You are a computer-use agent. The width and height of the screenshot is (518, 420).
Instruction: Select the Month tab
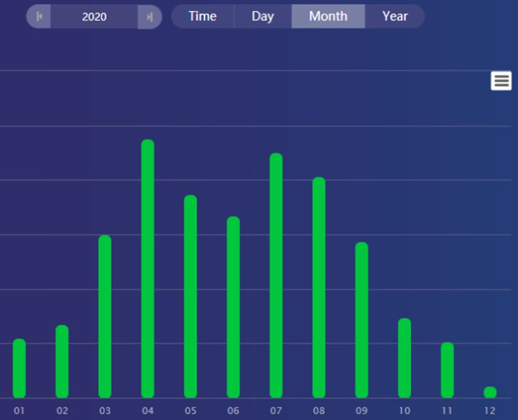click(328, 16)
